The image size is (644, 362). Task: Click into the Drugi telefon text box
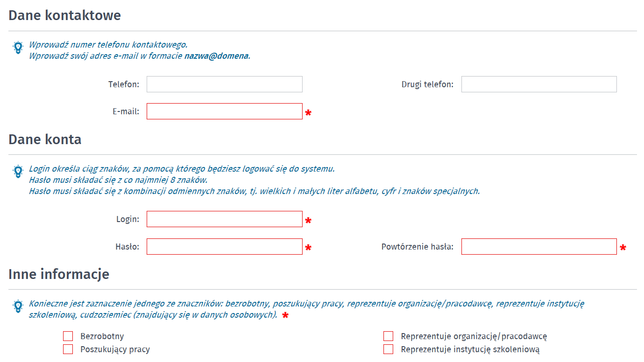point(539,84)
